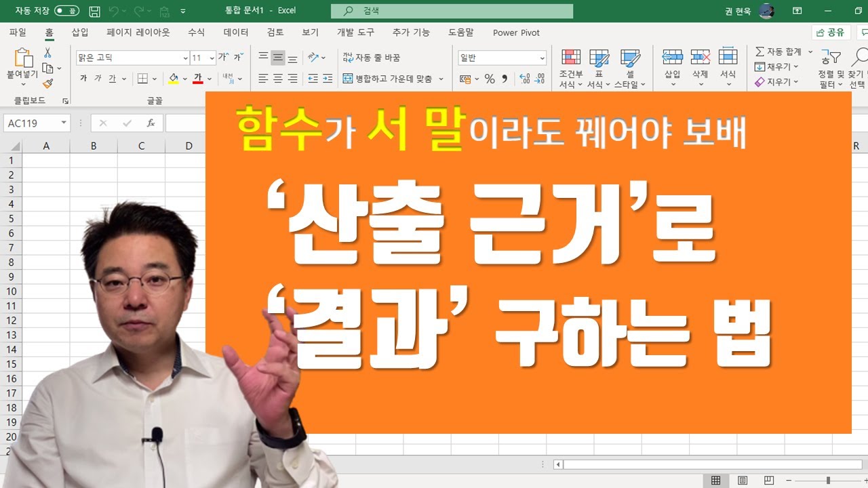Click 병합하고 가운데 맞춤 button

(x=387, y=79)
